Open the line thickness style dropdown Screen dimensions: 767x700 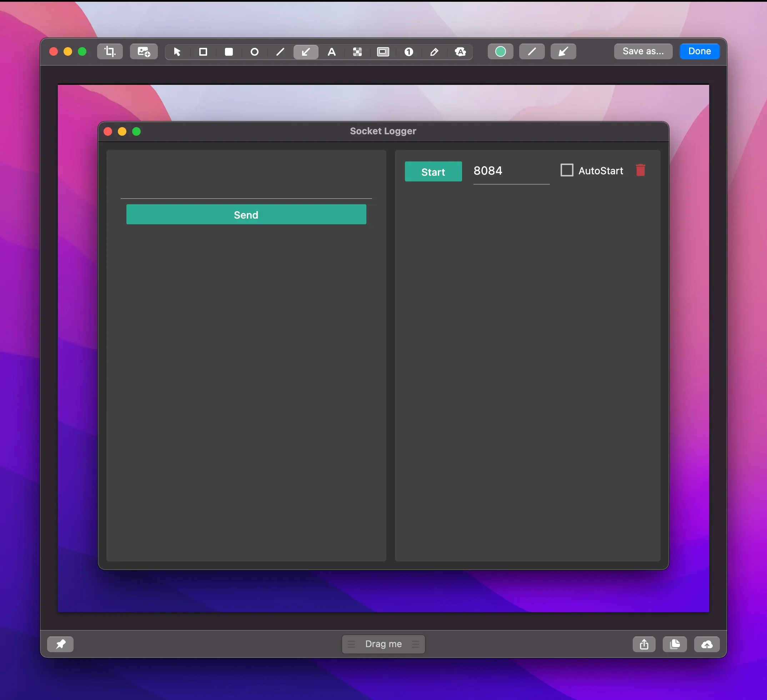(532, 51)
